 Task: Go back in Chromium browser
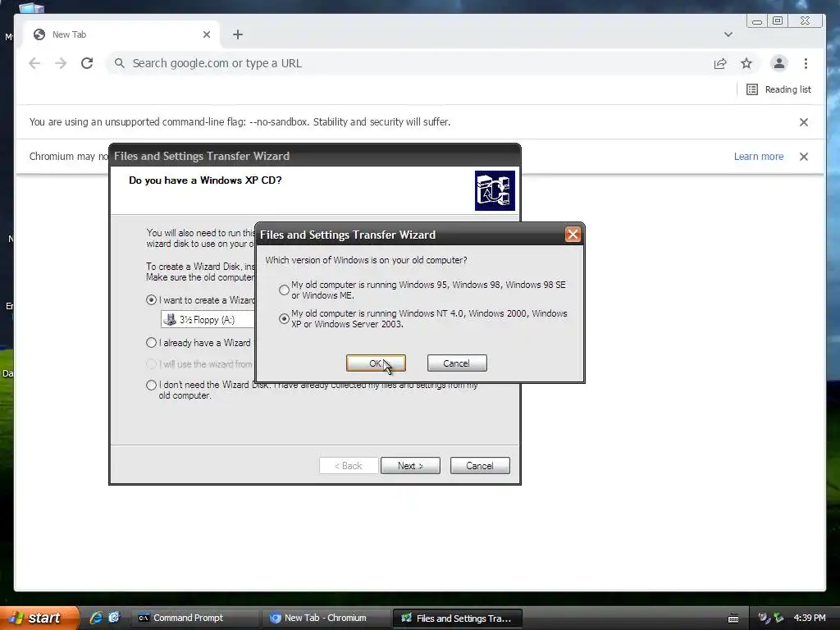click(x=34, y=63)
